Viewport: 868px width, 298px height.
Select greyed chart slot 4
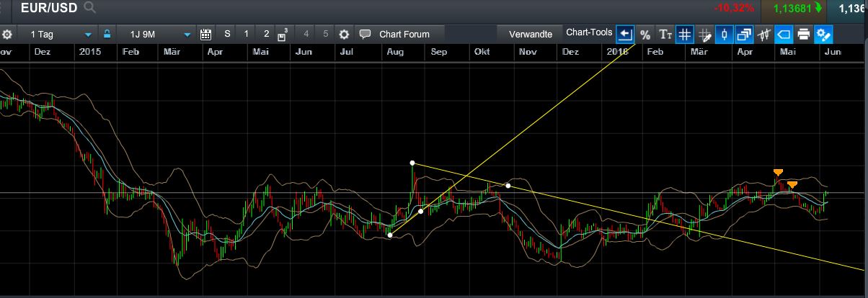point(306,34)
